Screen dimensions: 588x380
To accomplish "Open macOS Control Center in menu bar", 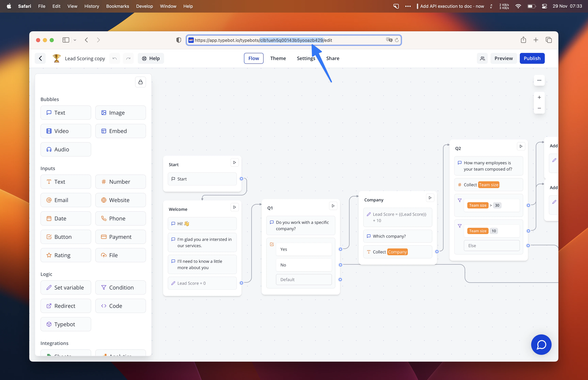I will point(545,6).
